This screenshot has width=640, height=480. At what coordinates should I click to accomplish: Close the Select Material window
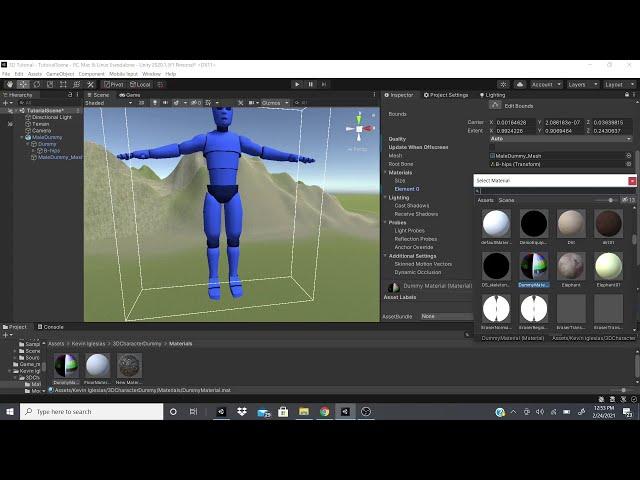[x=632, y=180]
